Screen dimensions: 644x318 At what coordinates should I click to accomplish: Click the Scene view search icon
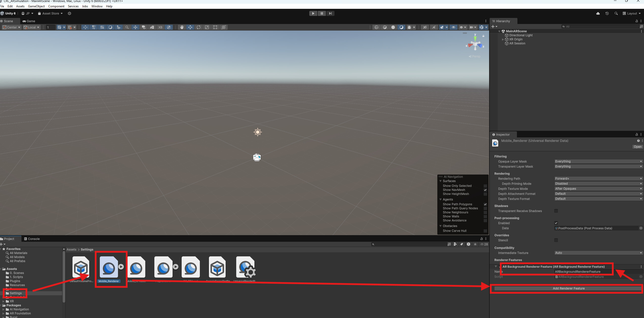(x=127, y=27)
